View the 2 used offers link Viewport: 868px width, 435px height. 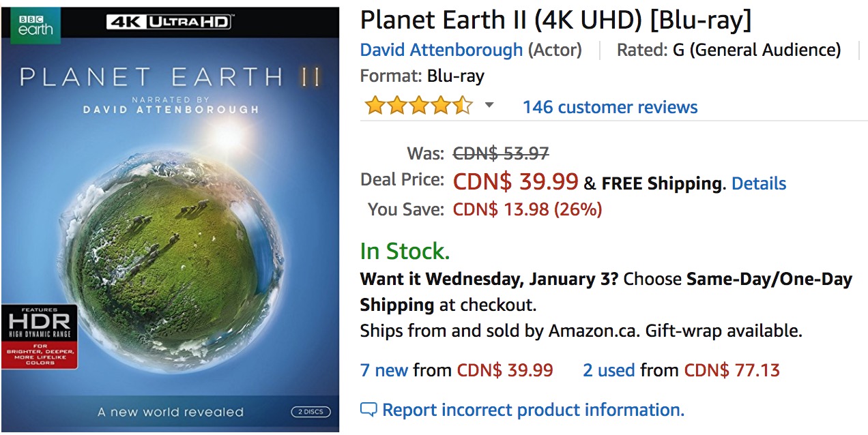pos(609,370)
